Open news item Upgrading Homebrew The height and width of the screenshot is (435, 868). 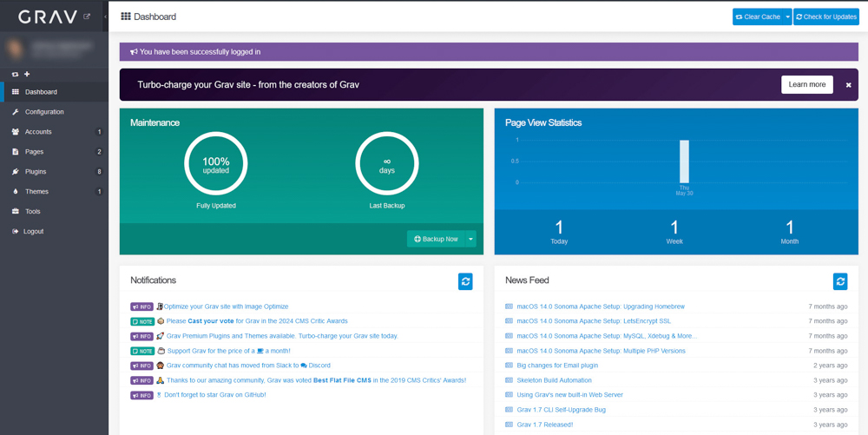pyautogui.click(x=601, y=306)
